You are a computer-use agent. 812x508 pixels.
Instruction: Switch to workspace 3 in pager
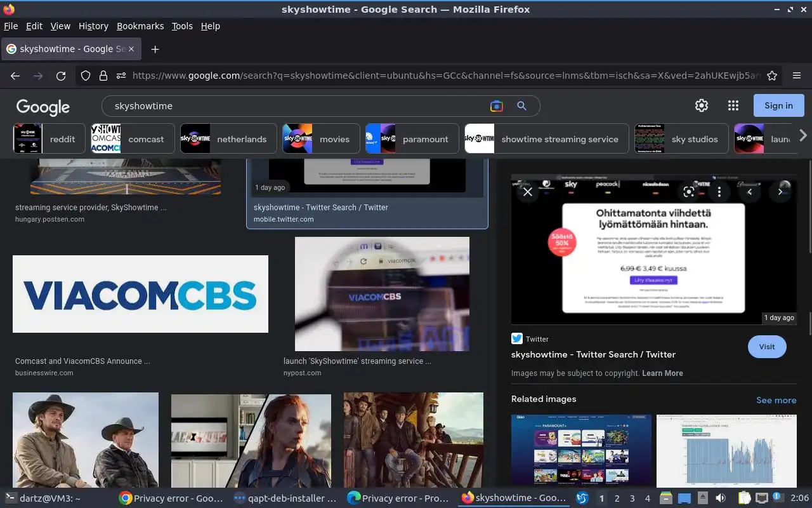pos(632,498)
